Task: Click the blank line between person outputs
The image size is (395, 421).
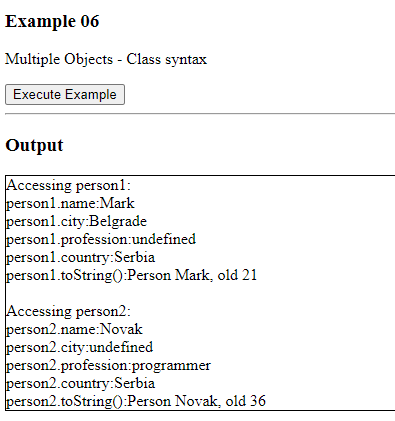Action: (200, 293)
